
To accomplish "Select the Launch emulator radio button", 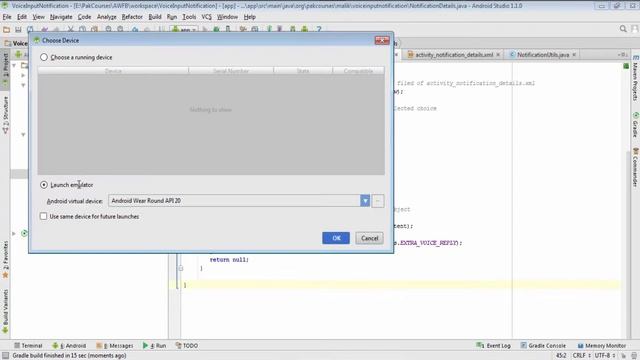I will (44, 185).
